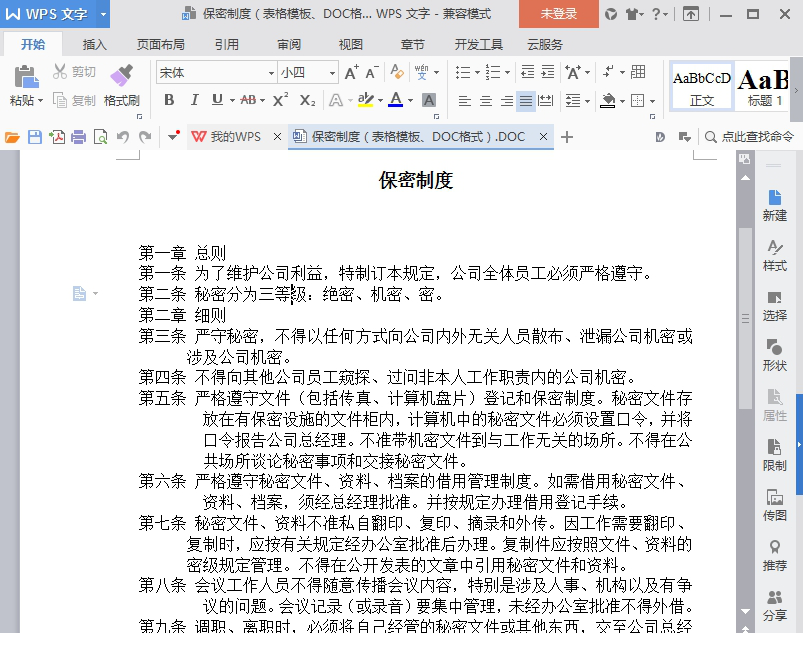Screen dimensions: 803x658
Task: Toggle Strikethrough AB formatting
Action: coord(248,100)
